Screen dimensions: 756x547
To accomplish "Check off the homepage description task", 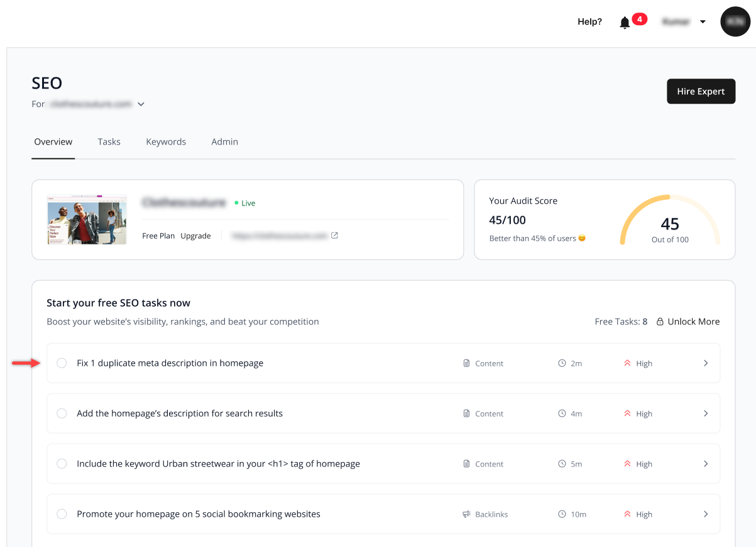I will 62,413.
